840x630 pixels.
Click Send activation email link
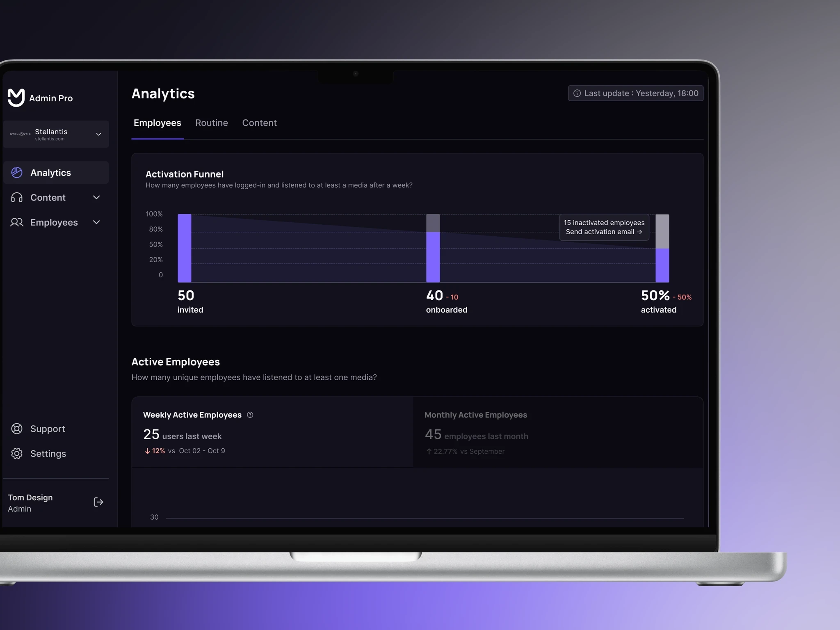[603, 232]
